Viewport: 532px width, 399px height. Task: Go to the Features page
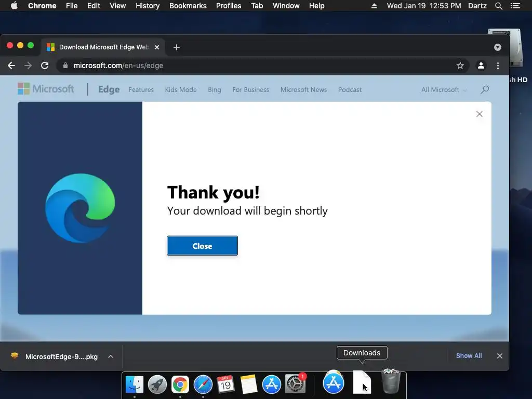coord(141,89)
